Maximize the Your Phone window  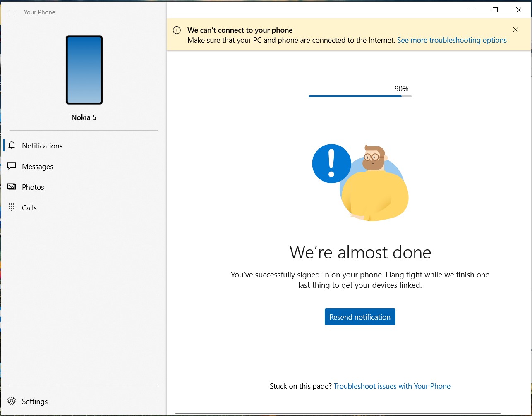495,10
